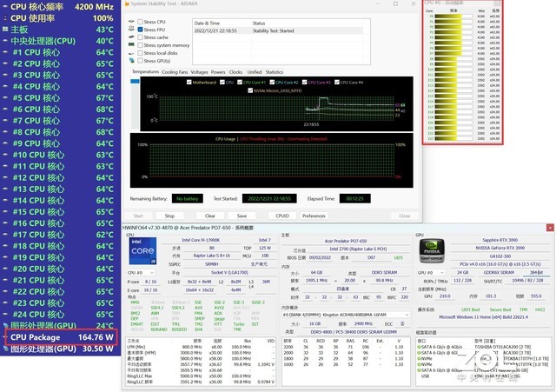Image resolution: width=556 pixels, height=392 pixels.
Task: Enable the Stress CPU checkbox
Action: pyautogui.click(x=141, y=22)
